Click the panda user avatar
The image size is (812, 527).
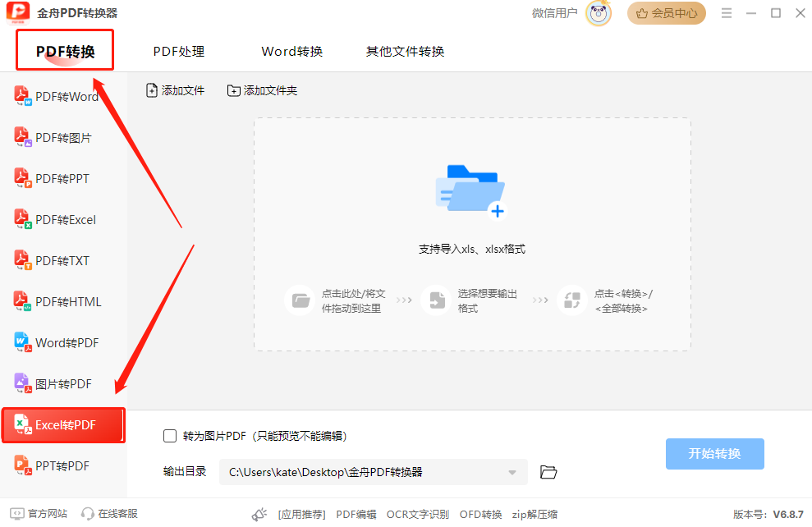(599, 13)
